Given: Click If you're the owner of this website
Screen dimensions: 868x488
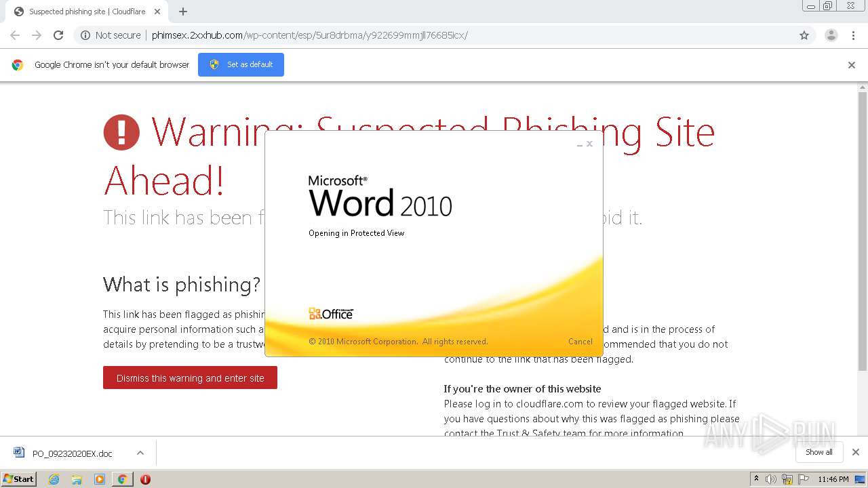Looking at the screenshot, I should 522,389.
